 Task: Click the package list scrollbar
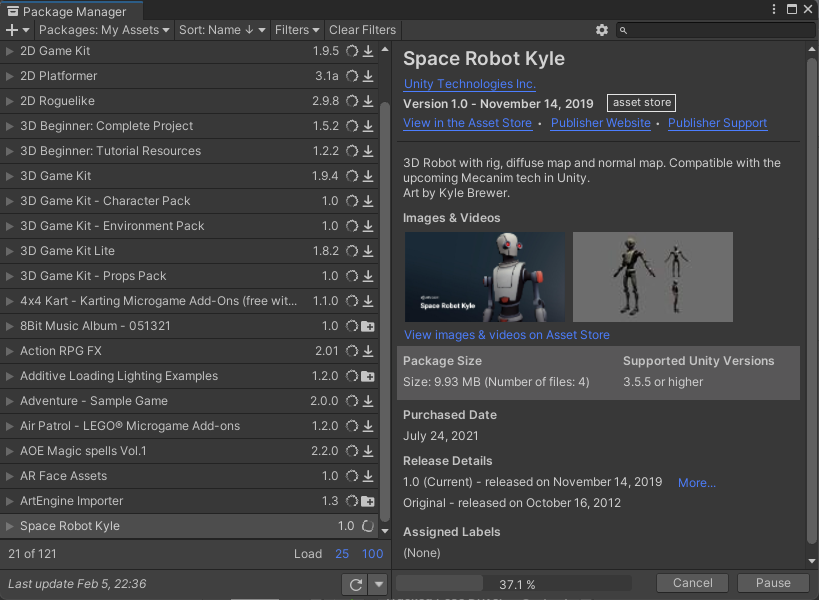(385, 312)
